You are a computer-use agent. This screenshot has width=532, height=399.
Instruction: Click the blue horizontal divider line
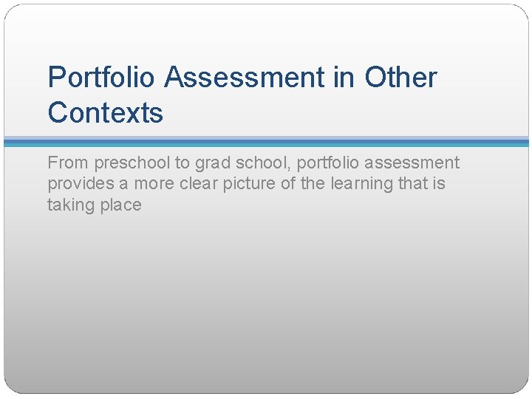(x=266, y=141)
